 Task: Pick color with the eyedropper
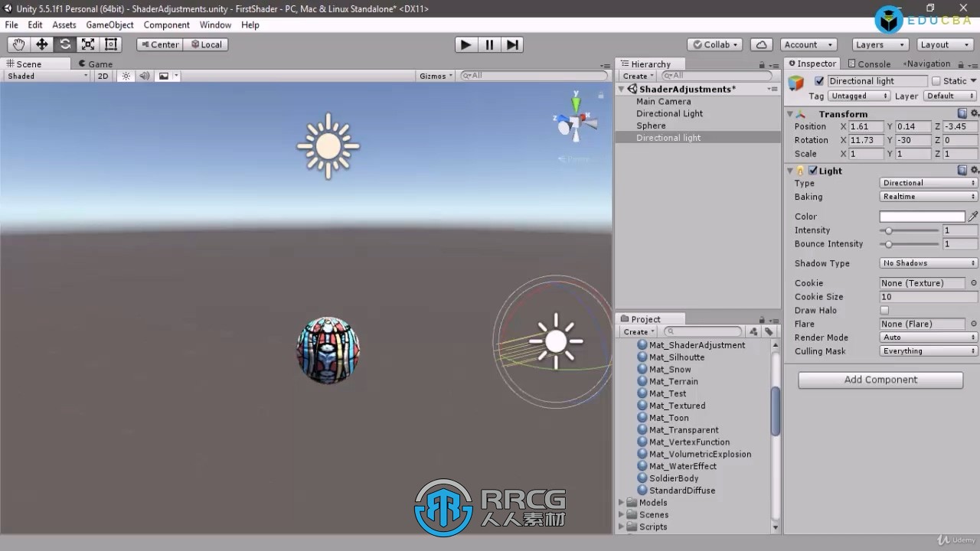tap(973, 217)
